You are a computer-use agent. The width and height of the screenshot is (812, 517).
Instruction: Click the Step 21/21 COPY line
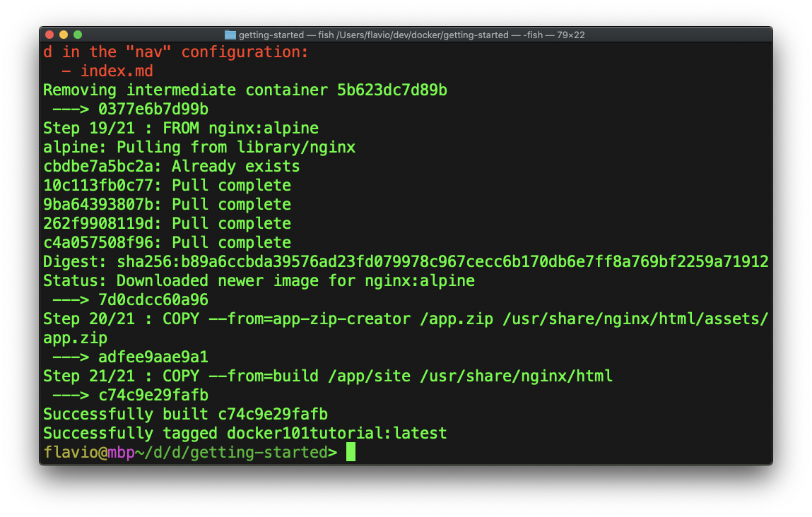(328, 376)
